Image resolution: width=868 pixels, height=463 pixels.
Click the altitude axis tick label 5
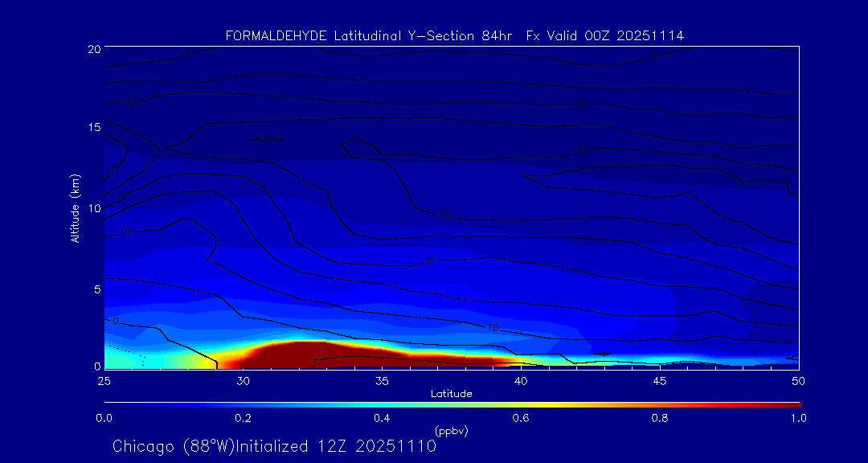[97, 289]
